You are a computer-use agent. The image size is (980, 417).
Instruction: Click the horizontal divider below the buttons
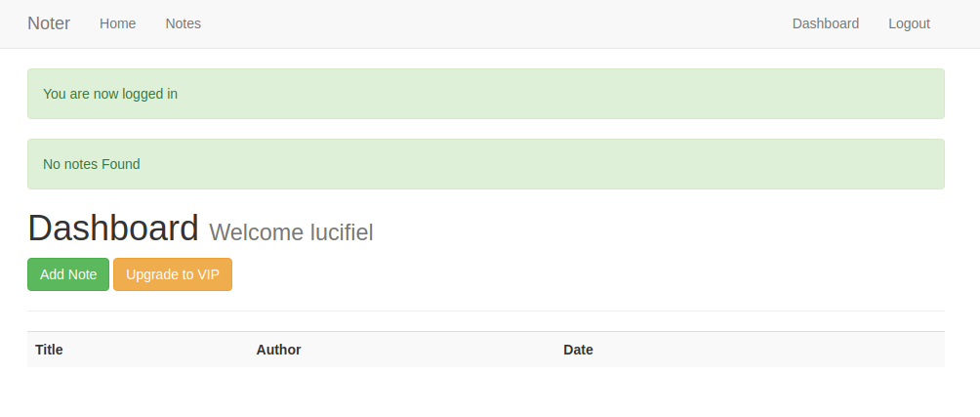tap(486, 311)
